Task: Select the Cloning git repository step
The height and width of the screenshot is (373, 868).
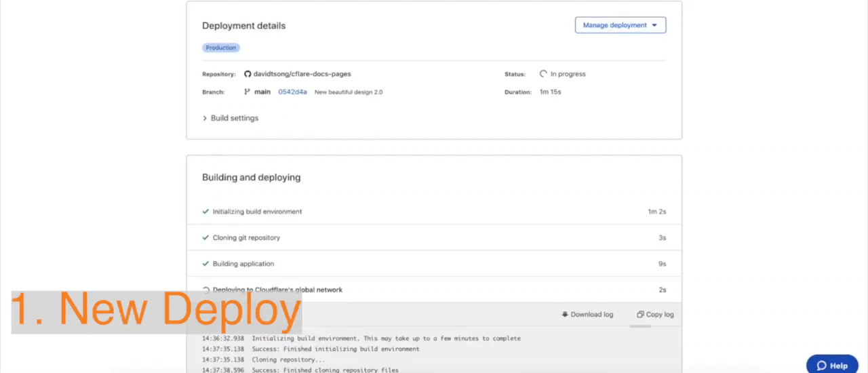Action: click(434, 238)
